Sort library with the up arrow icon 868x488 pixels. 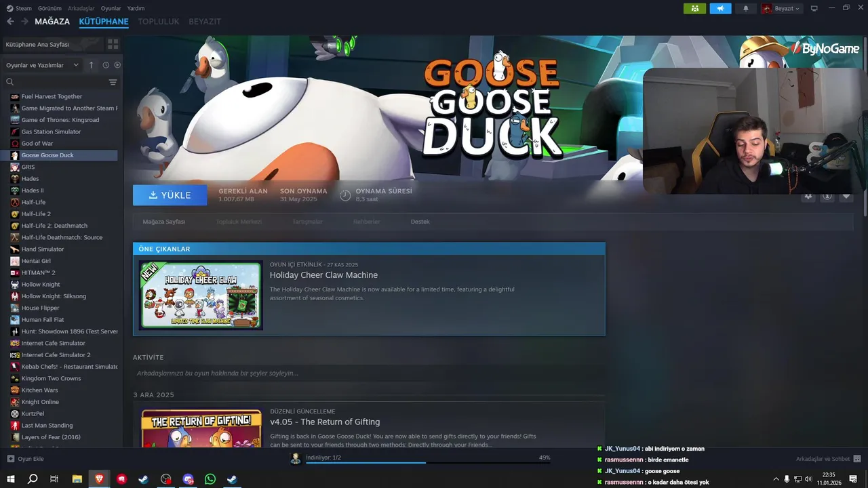[91, 65]
